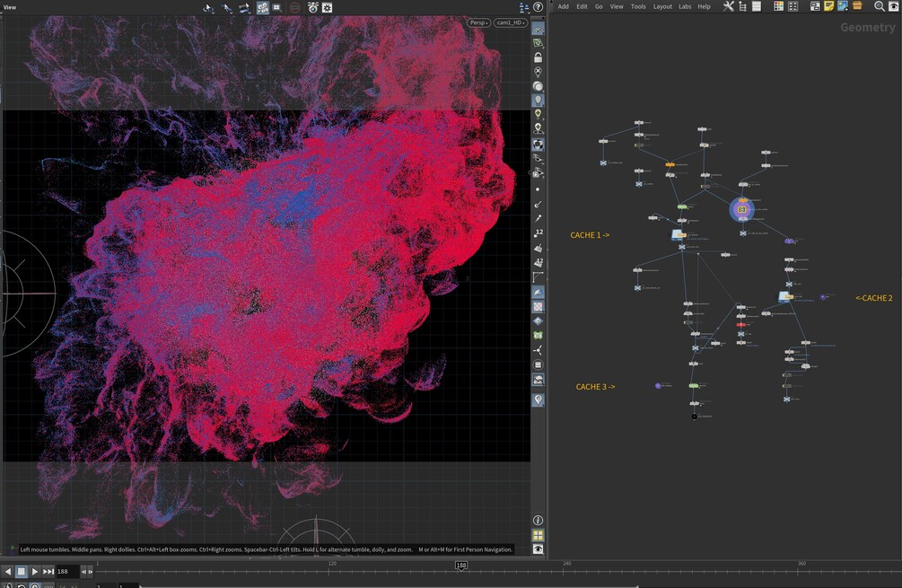The height and width of the screenshot is (588, 902).
Task: Toggle display point numbers option
Action: (x=538, y=233)
